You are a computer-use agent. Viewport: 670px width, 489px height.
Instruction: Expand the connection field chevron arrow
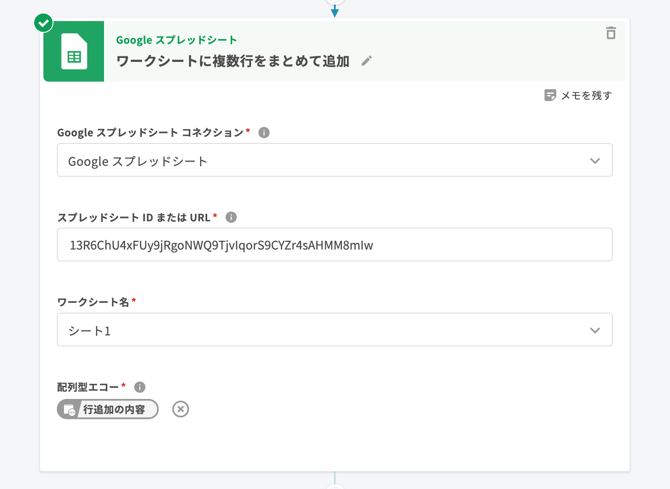pyautogui.click(x=594, y=161)
